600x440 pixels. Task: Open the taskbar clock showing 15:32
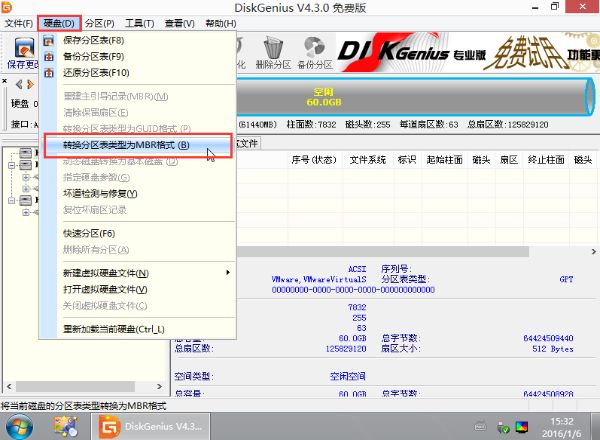pyautogui.click(x=561, y=427)
